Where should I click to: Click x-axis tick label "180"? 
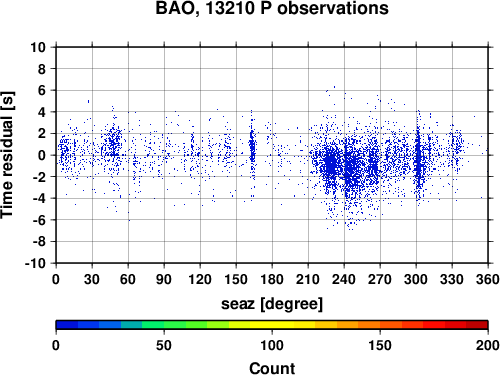[272, 279]
